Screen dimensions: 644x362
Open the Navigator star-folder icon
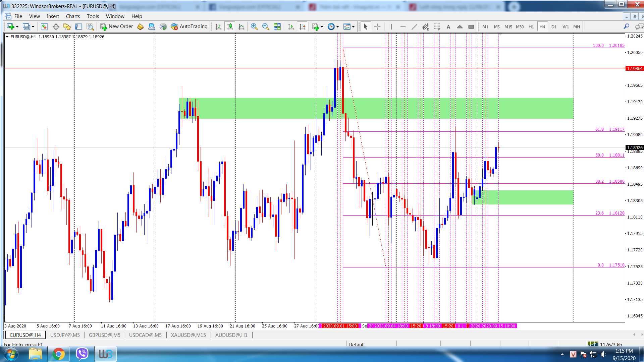(67, 26)
